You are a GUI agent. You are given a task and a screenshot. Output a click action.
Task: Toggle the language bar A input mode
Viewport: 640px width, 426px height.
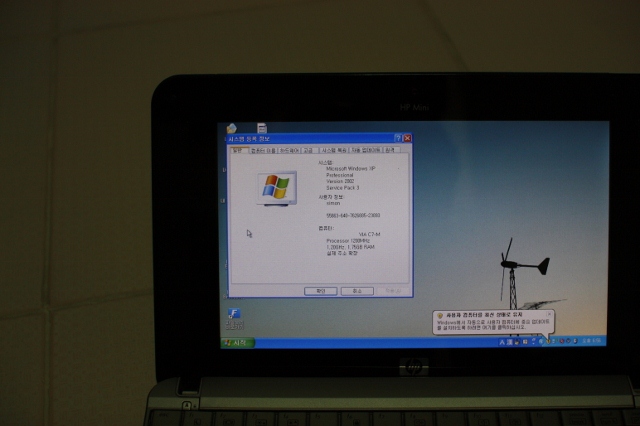coord(502,342)
